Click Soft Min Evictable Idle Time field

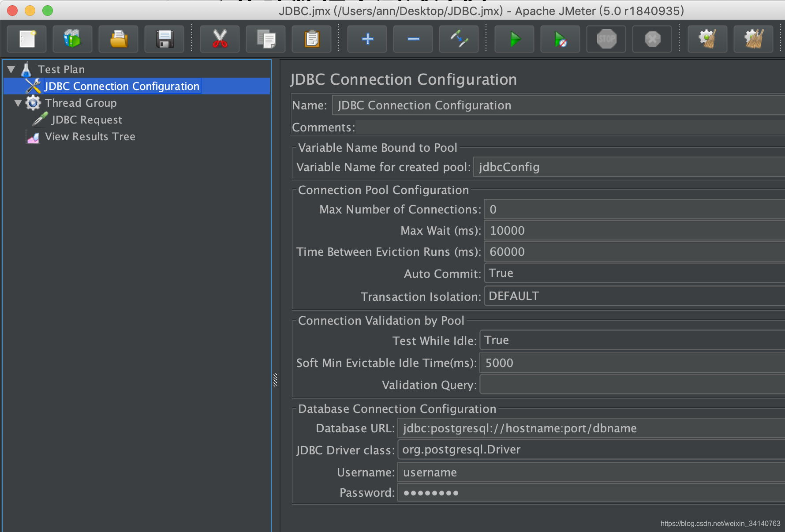(x=632, y=363)
